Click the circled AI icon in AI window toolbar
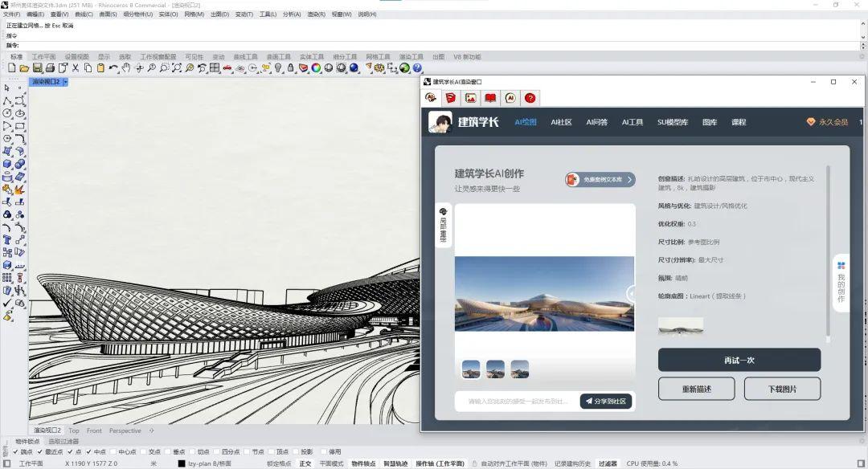The height and width of the screenshot is (469, 868). pyautogui.click(x=510, y=98)
